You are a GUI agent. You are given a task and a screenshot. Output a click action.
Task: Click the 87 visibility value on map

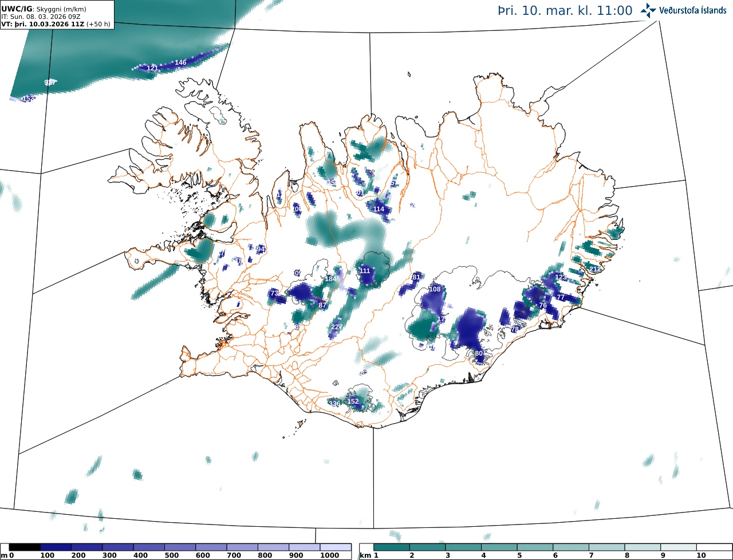pos(322,305)
